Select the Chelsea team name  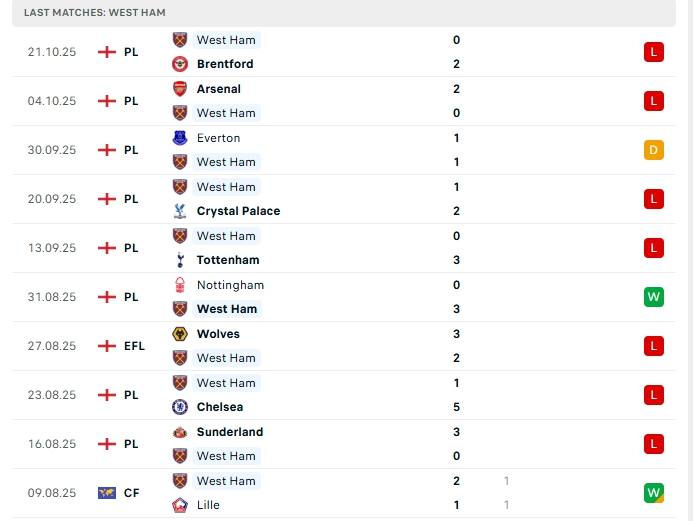[220, 407]
